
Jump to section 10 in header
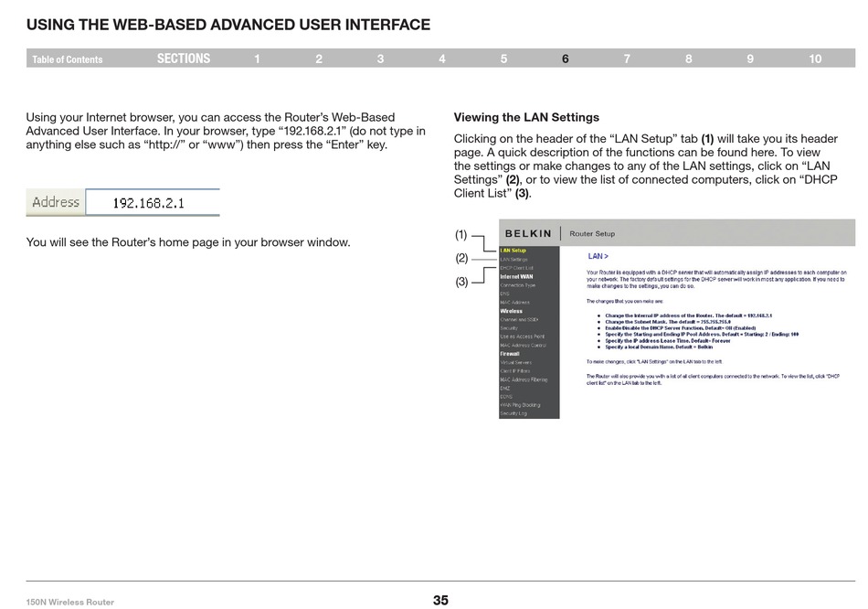pos(815,59)
